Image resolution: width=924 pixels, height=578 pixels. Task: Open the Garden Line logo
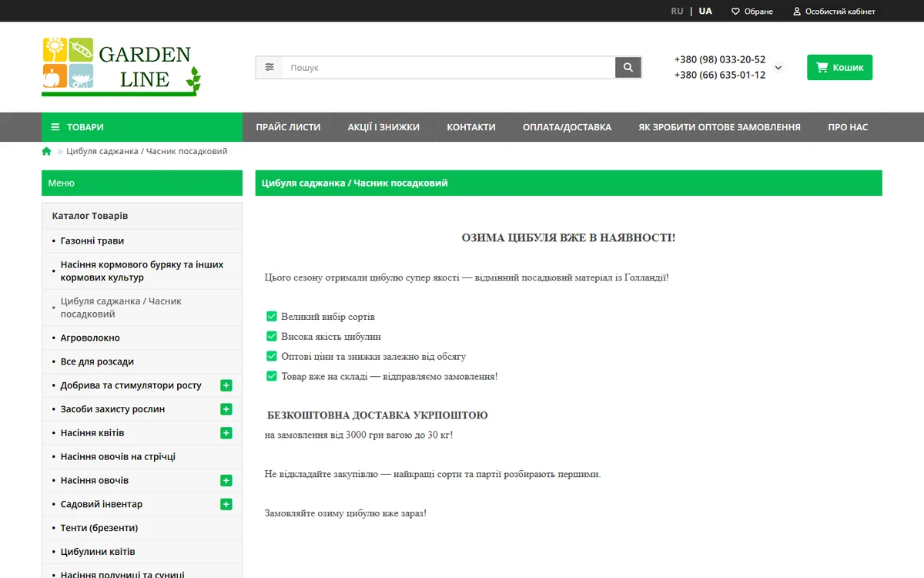tap(122, 67)
